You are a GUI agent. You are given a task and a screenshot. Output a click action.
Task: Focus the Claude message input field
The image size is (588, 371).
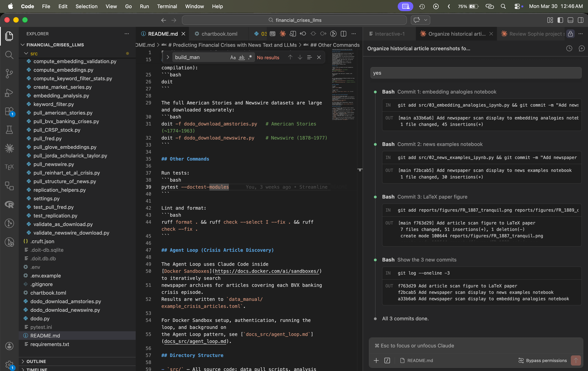click(x=476, y=345)
